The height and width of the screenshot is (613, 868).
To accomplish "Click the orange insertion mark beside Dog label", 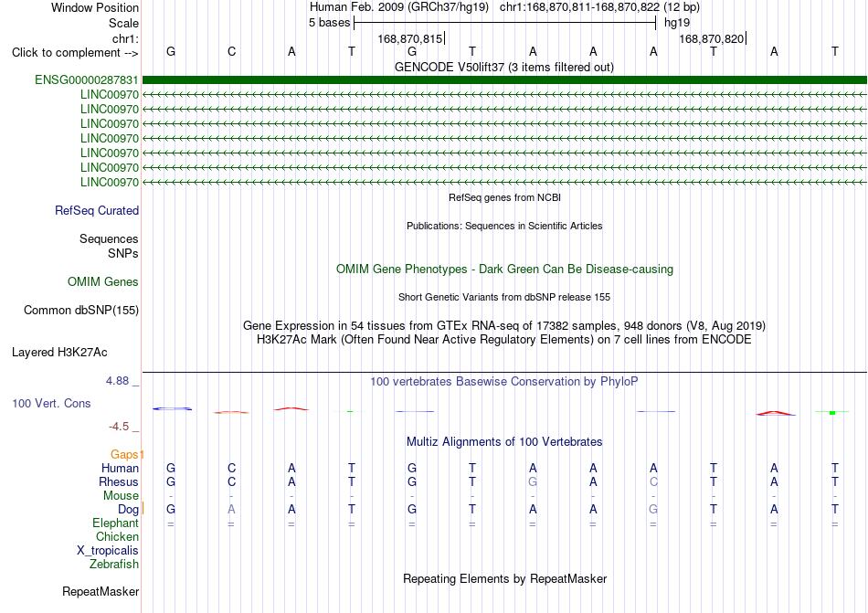I will (x=143, y=509).
